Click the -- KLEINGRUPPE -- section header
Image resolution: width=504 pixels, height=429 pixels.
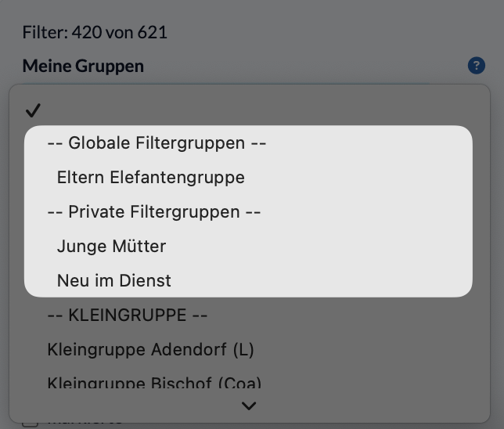tap(128, 315)
